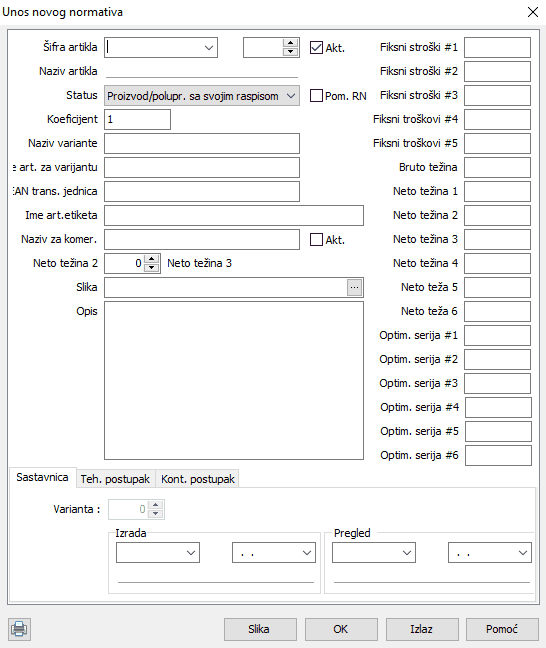Expand the Šifra artikla dropdown
This screenshot has height=648, width=546.
(209, 48)
